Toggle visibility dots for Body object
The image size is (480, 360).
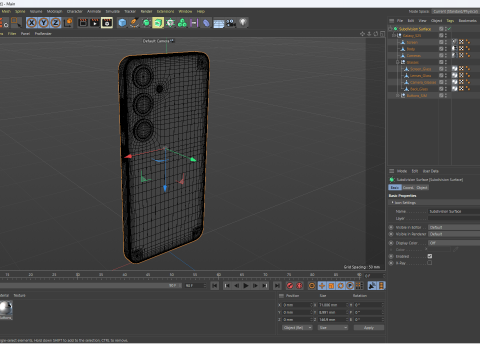click(446, 49)
